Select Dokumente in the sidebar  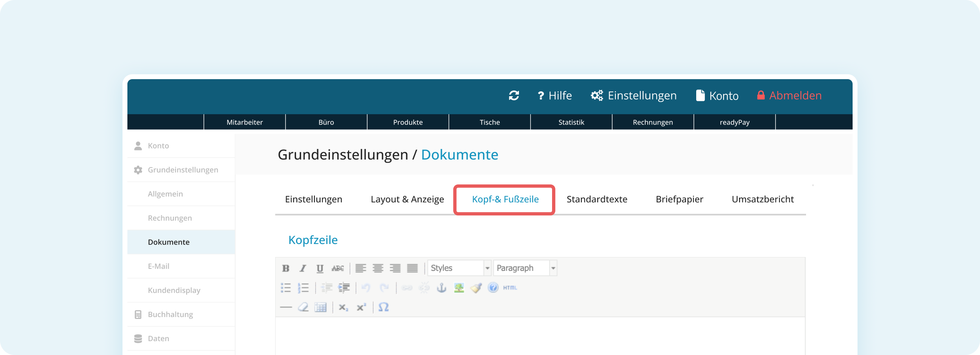click(x=181, y=242)
